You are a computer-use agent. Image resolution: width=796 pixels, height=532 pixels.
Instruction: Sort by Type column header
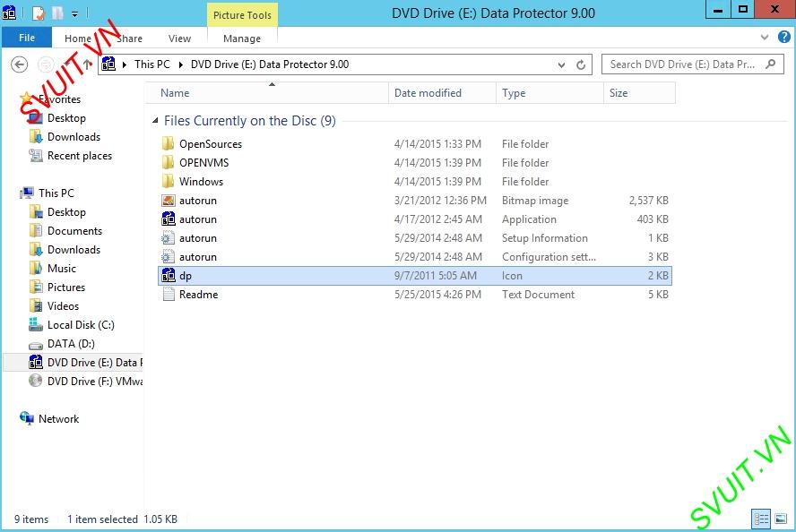(x=549, y=93)
